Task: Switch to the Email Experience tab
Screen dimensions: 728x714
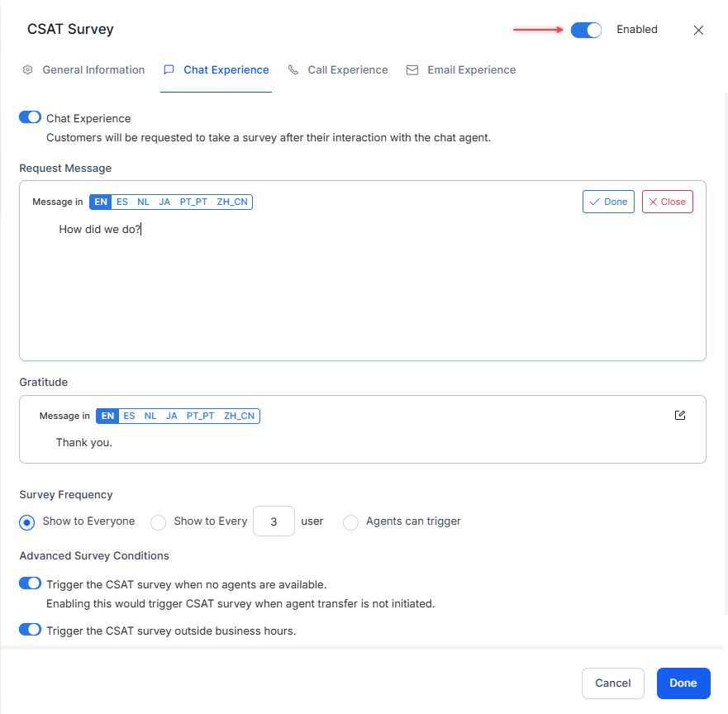Action: (x=471, y=70)
